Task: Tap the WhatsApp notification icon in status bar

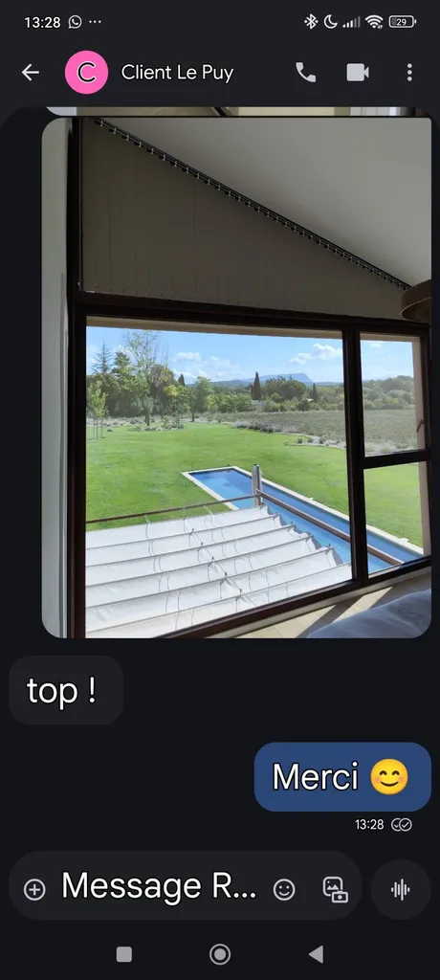Action: pos(75,22)
